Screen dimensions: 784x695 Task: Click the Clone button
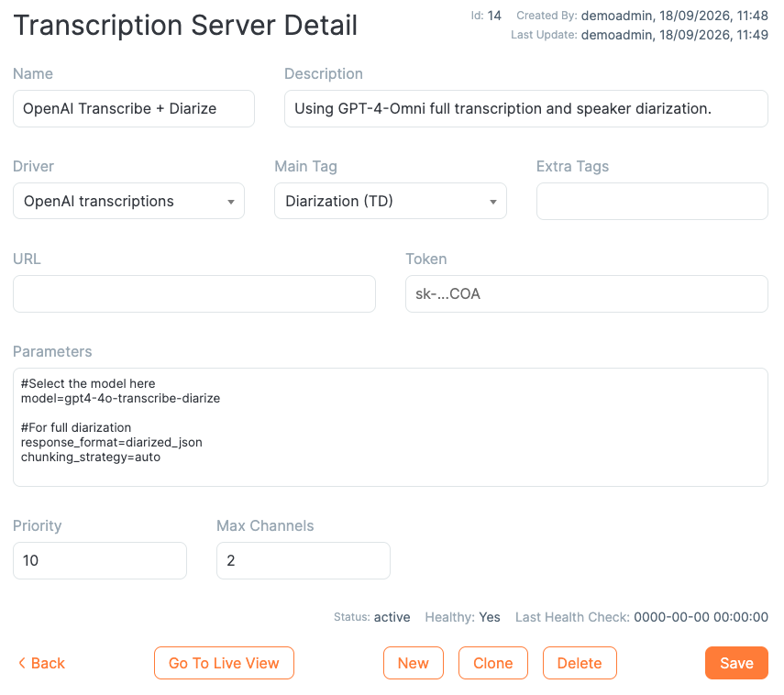click(x=493, y=663)
